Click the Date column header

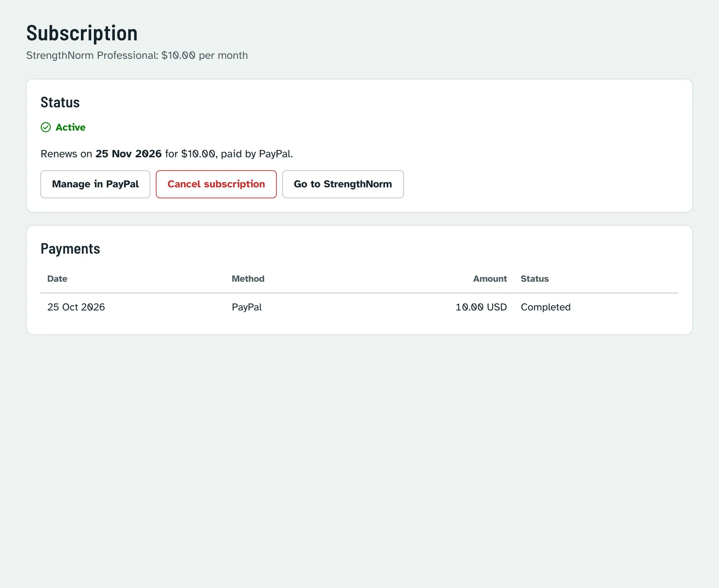[57, 279]
